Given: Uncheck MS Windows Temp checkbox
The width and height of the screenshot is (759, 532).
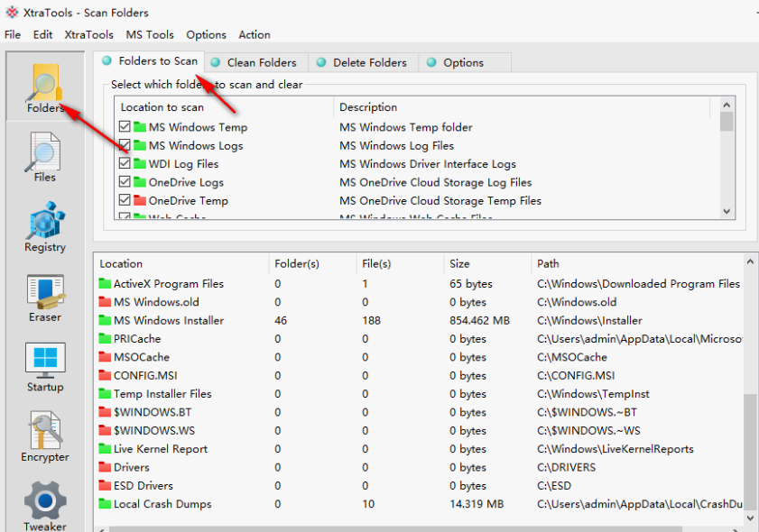Looking at the screenshot, I should [x=125, y=127].
